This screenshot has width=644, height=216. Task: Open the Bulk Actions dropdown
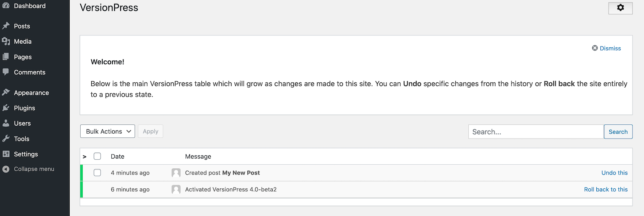[x=108, y=131]
